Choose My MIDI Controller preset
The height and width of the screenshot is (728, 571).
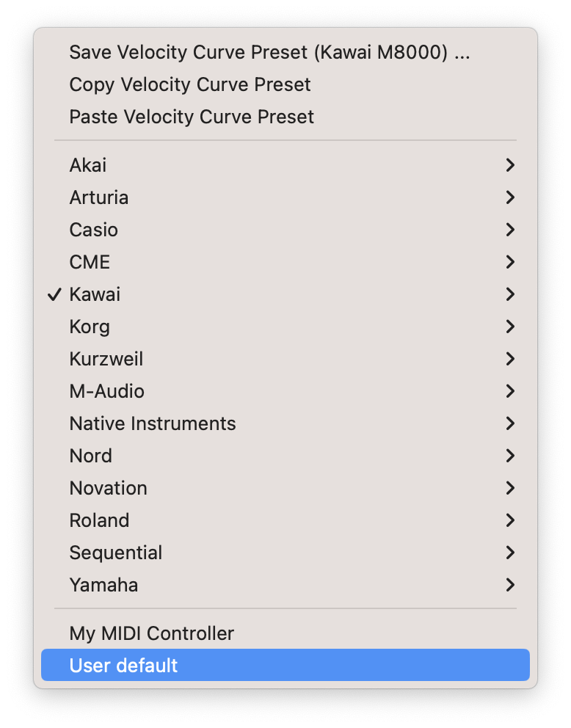tap(151, 633)
